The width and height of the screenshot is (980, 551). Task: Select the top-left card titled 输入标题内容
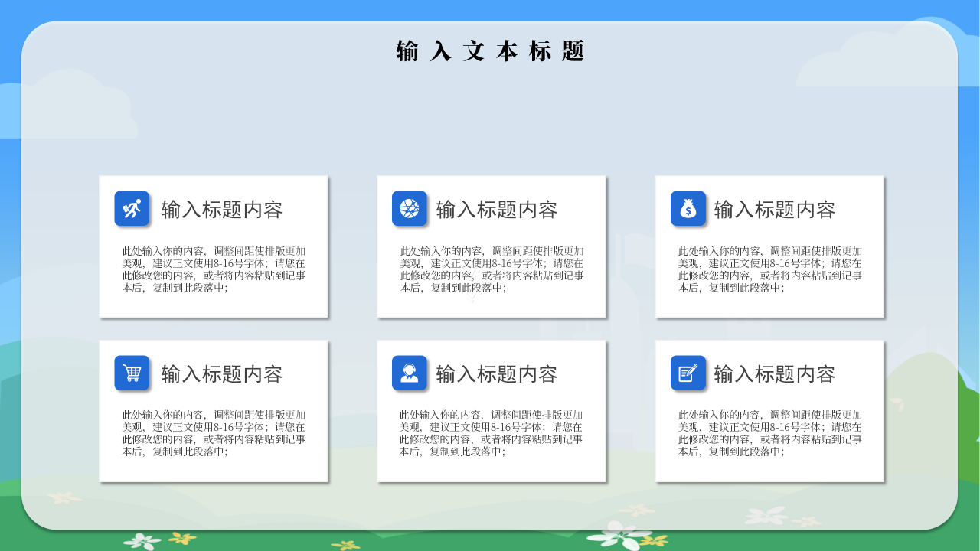point(213,246)
